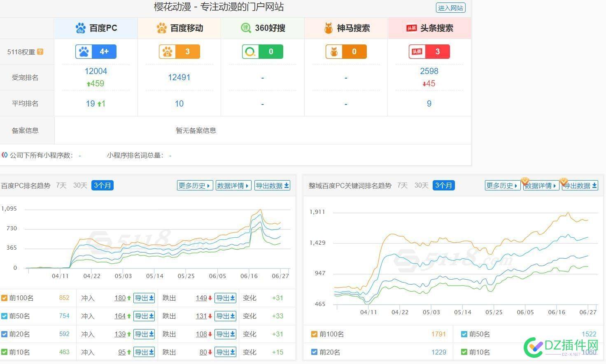Export 跌出 data for 前50名 row

(x=225, y=316)
